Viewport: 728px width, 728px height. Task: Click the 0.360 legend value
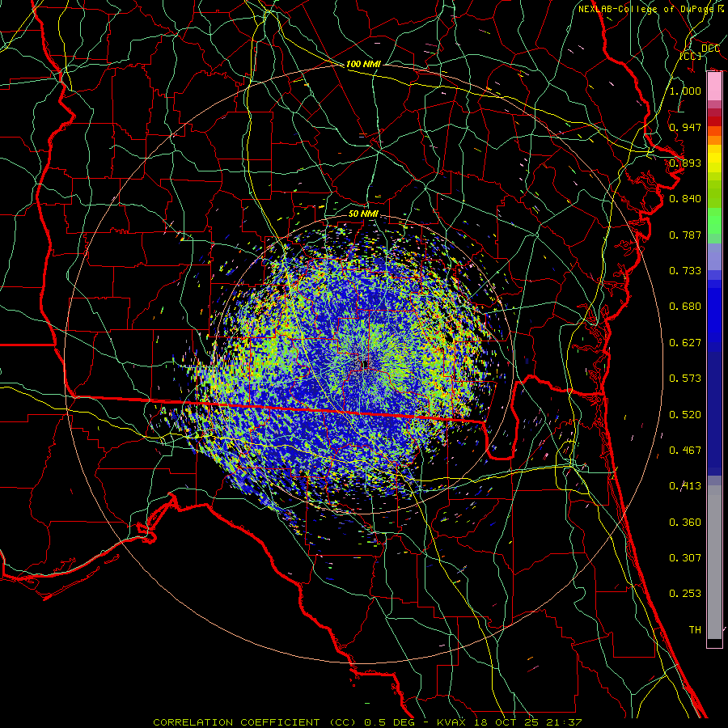[685, 523]
